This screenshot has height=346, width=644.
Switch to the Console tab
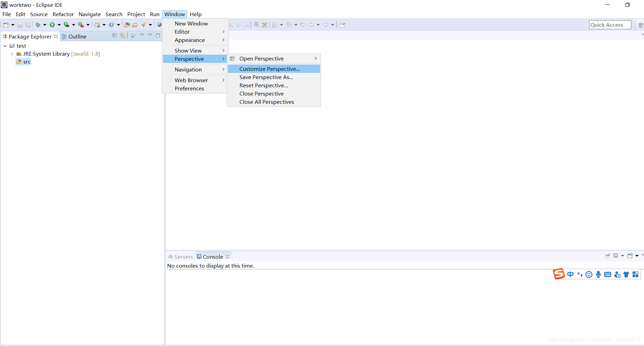point(213,257)
